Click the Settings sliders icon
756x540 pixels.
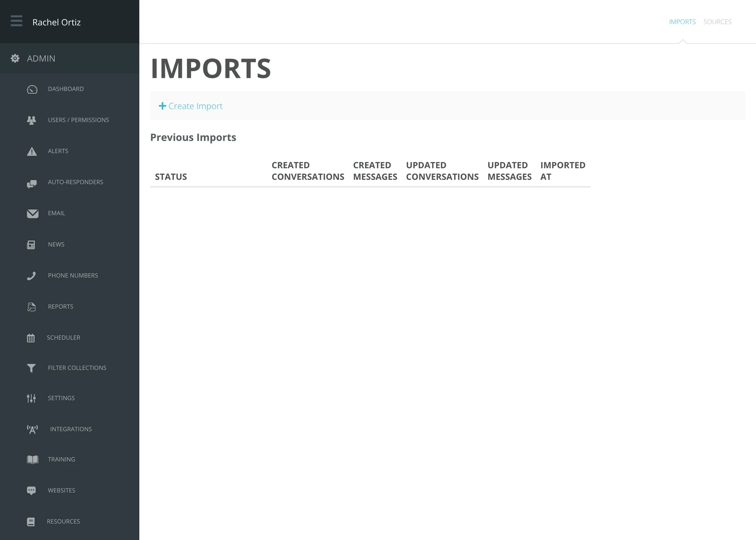click(31, 399)
